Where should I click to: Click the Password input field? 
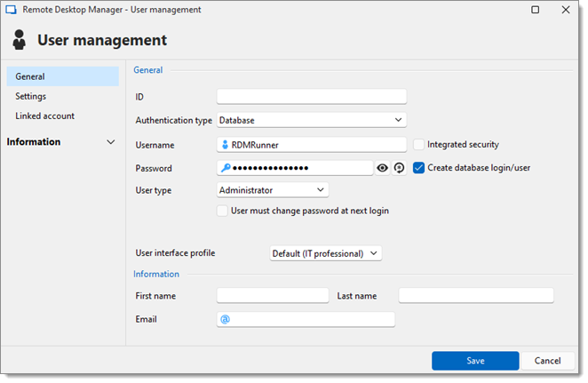tap(295, 168)
